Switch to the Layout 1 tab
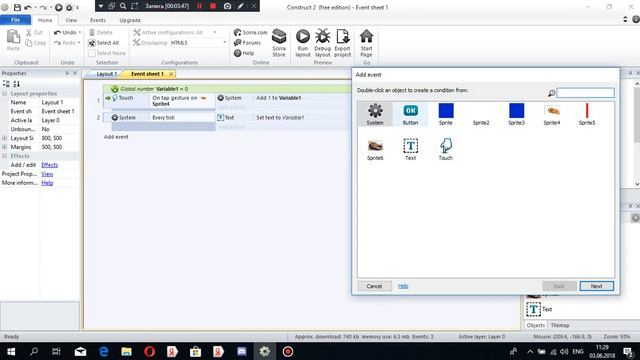This screenshot has width=640, height=360. [x=107, y=74]
